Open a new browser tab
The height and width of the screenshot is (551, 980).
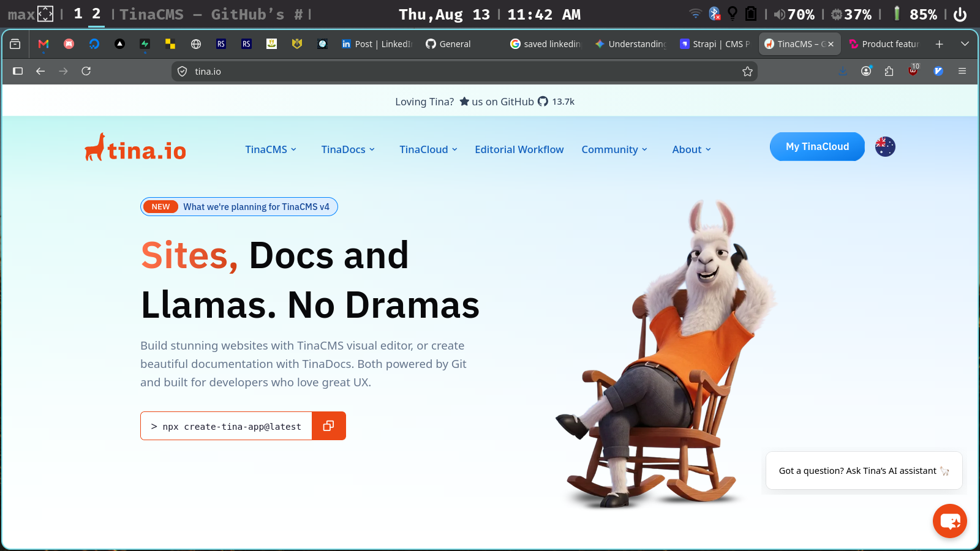[939, 44]
